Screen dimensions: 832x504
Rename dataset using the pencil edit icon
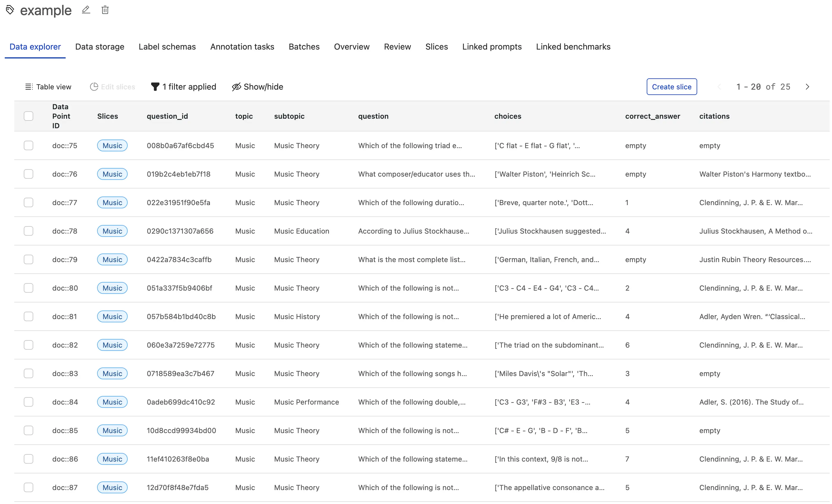click(86, 10)
